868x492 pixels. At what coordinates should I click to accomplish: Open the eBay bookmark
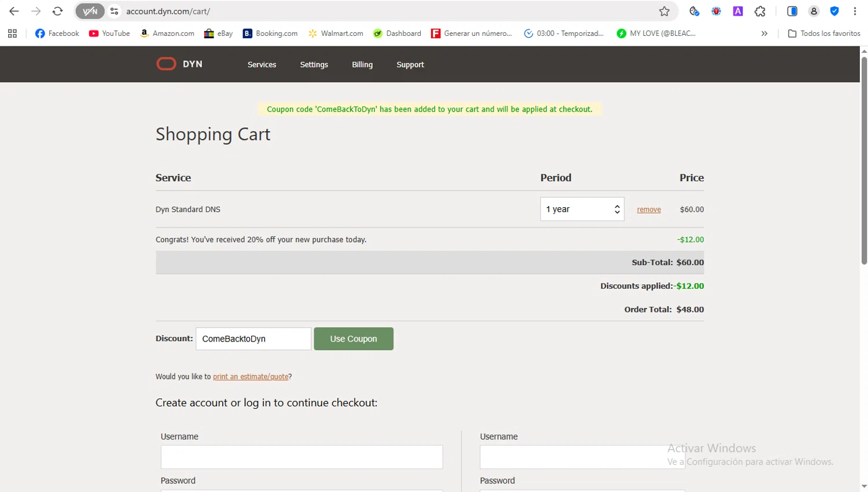click(x=218, y=34)
